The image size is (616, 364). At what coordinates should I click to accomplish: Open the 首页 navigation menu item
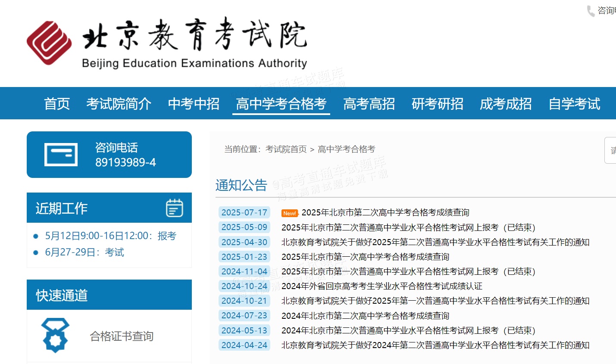(56, 104)
